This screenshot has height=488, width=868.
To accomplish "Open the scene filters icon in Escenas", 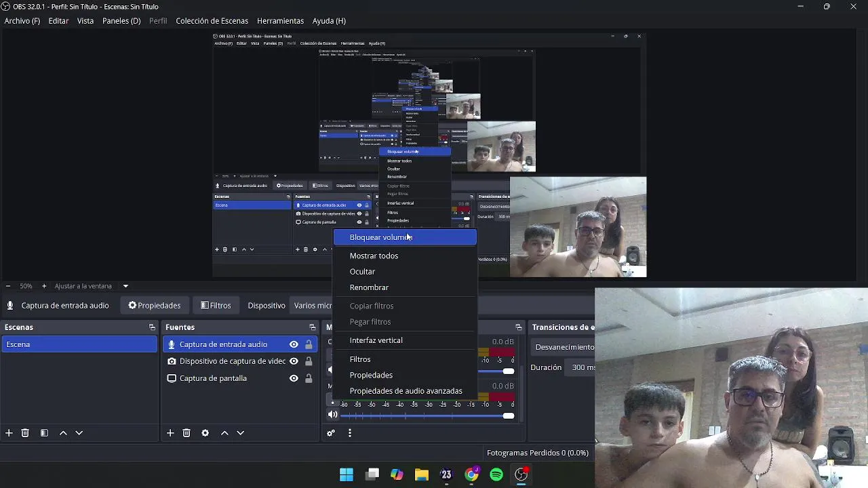I will point(44,433).
